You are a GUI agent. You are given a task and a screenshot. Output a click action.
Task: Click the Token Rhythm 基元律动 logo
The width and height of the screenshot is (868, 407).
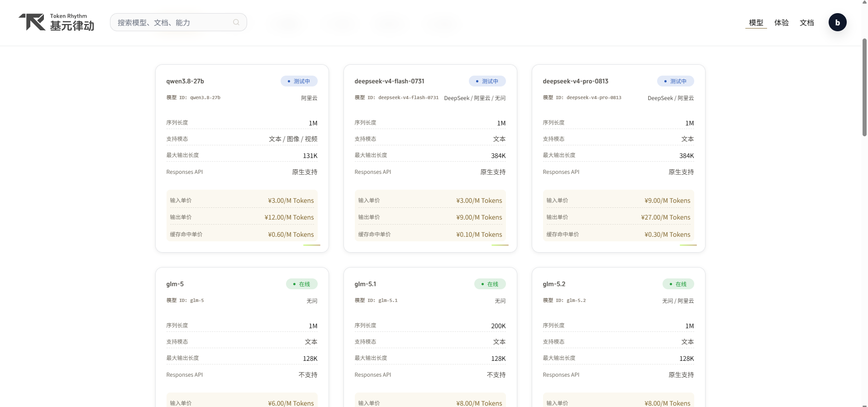[x=57, y=22]
